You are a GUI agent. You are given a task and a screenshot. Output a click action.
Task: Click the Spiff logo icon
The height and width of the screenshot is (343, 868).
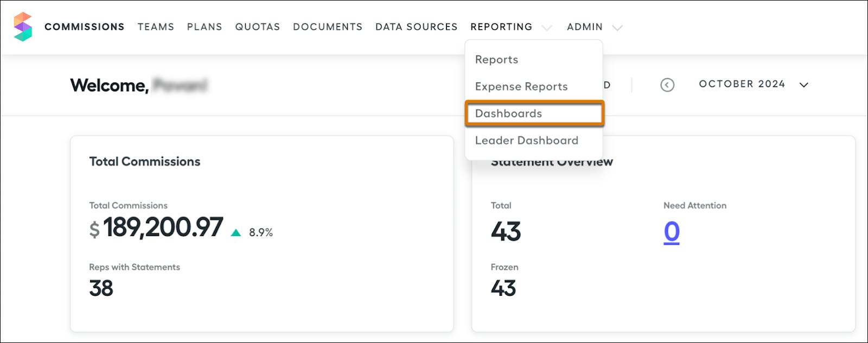[23, 27]
